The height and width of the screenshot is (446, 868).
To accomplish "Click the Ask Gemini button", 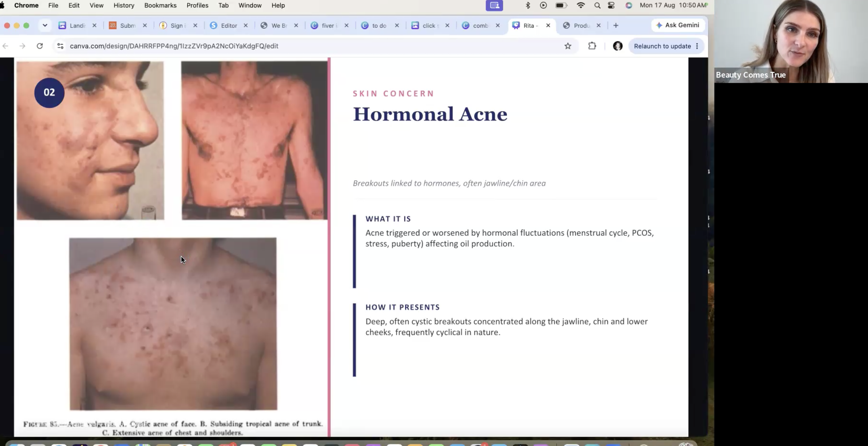I will point(678,25).
